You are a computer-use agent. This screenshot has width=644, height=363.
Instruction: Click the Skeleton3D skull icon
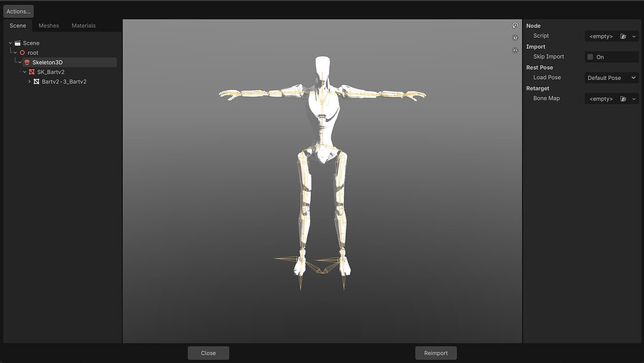[27, 62]
